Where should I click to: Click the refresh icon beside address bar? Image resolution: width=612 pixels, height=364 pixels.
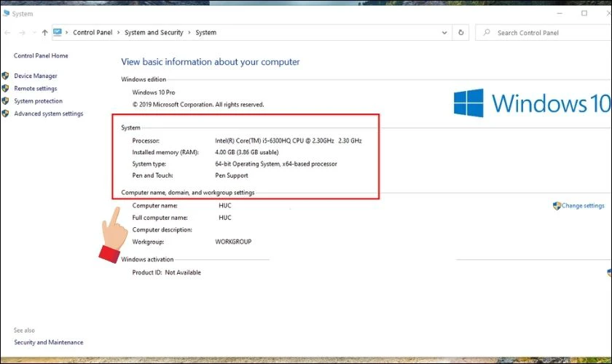pos(461,33)
